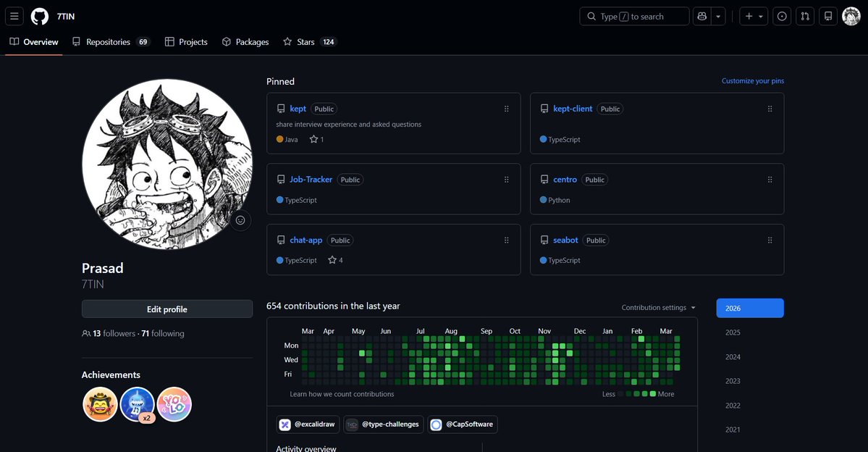Image resolution: width=868 pixels, height=452 pixels.
Task: Open the kept repository link
Action: (x=298, y=109)
